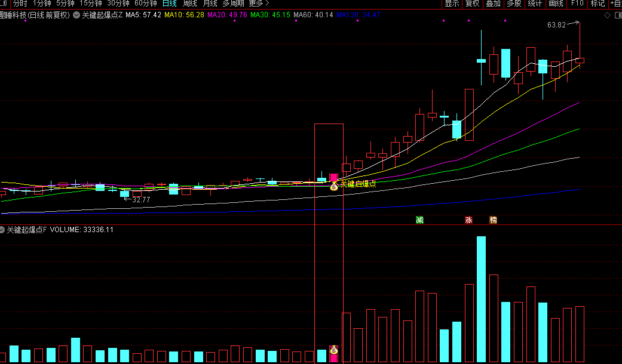Toggle the side panel icon at top right

[x=618, y=15]
